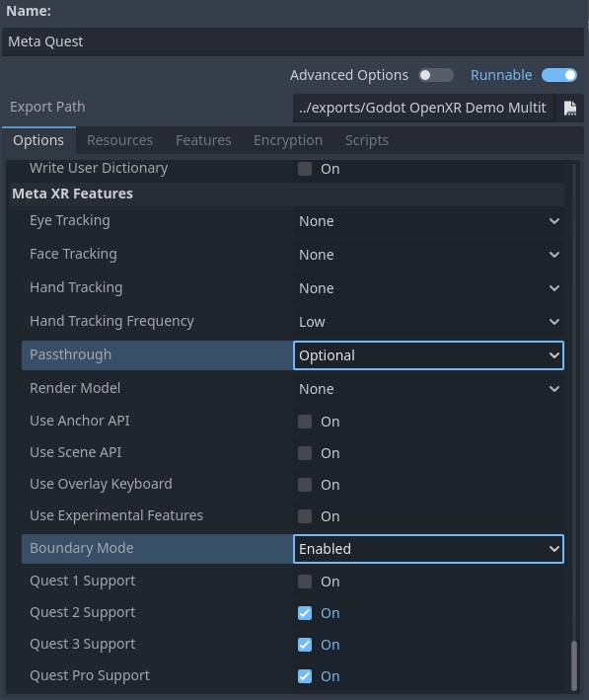This screenshot has height=700, width=589.
Task: Open the Eye Tracking dropdown
Action: [x=428, y=221]
